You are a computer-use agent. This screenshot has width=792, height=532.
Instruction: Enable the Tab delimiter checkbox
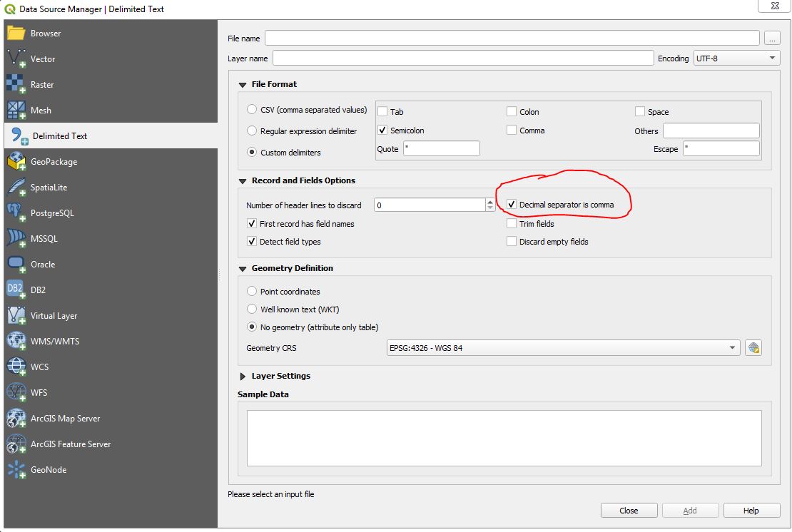point(383,111)
